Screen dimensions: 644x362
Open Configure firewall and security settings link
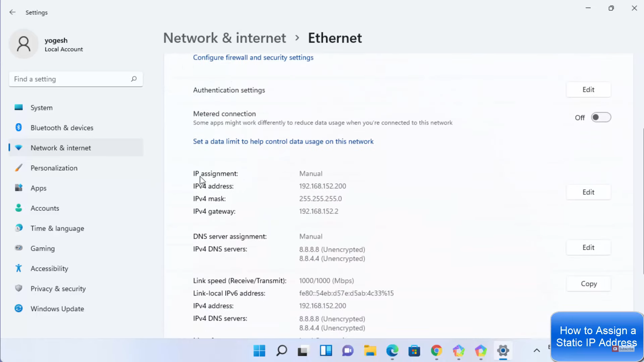click(x=253, y=58)
